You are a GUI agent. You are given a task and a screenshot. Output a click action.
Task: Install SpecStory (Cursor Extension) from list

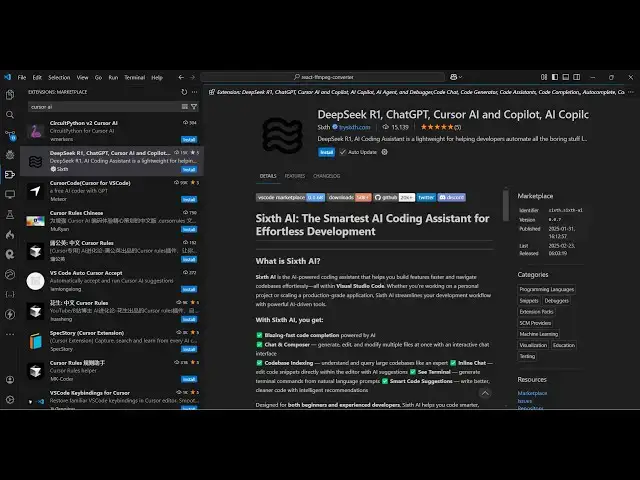[189, 349]
